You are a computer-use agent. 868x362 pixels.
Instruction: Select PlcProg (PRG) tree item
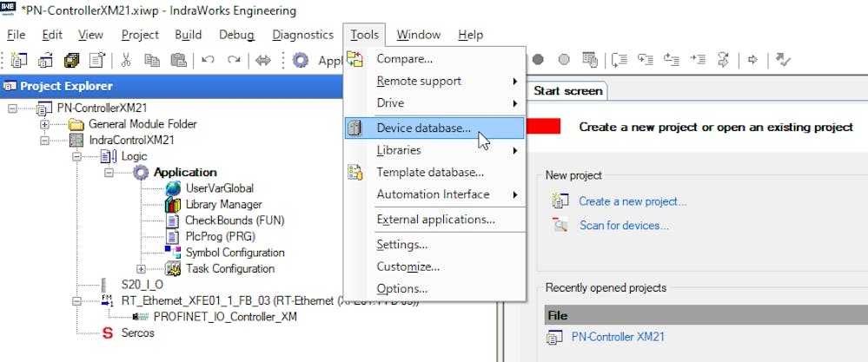click(221, 236)
